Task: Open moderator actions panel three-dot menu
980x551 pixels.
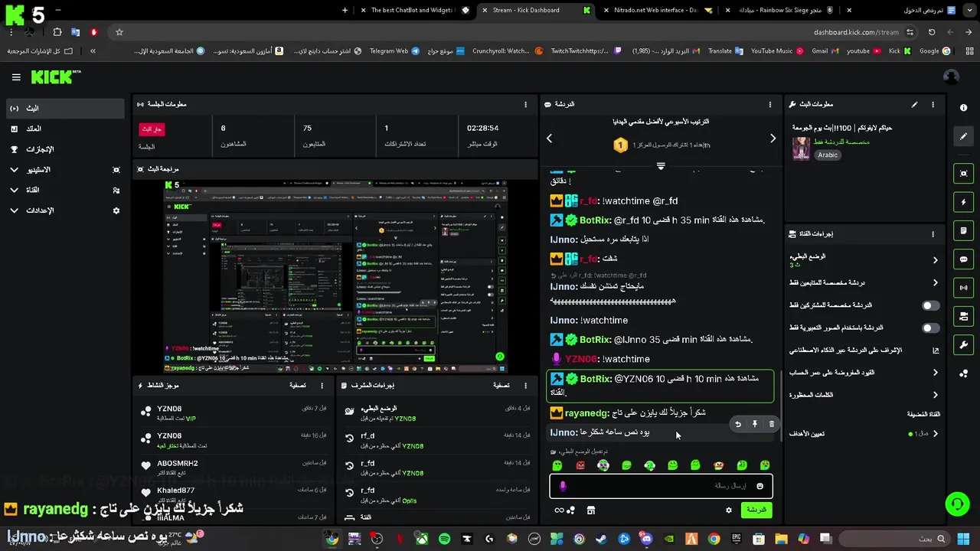Action: click(525, 386)
